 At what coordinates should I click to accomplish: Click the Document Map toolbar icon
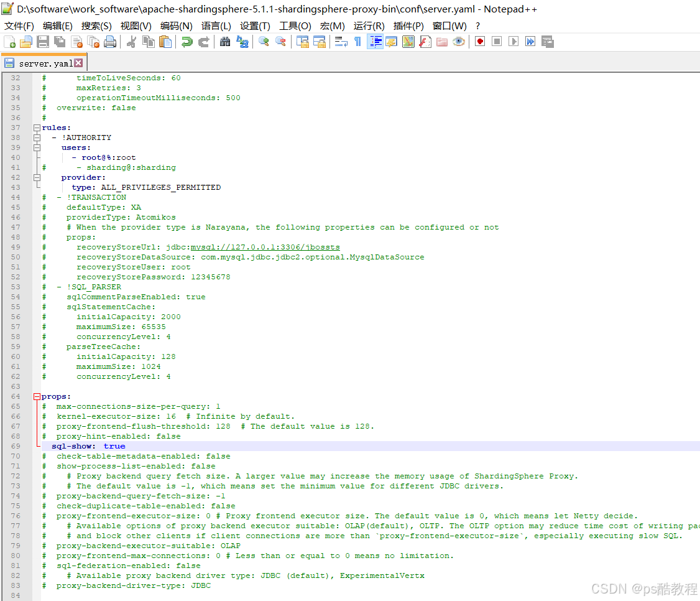[x=408, y=42]
